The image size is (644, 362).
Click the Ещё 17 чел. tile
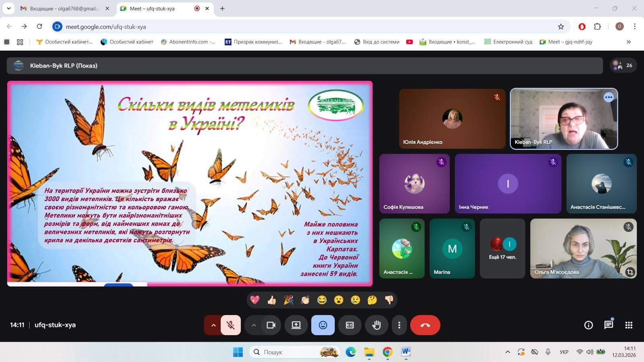(502, 249)
